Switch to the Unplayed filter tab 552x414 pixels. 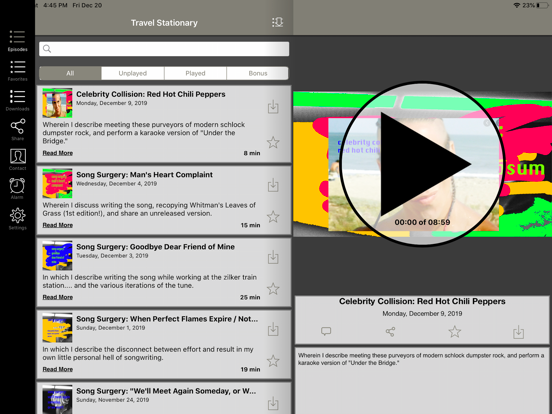tap(133, 73)
